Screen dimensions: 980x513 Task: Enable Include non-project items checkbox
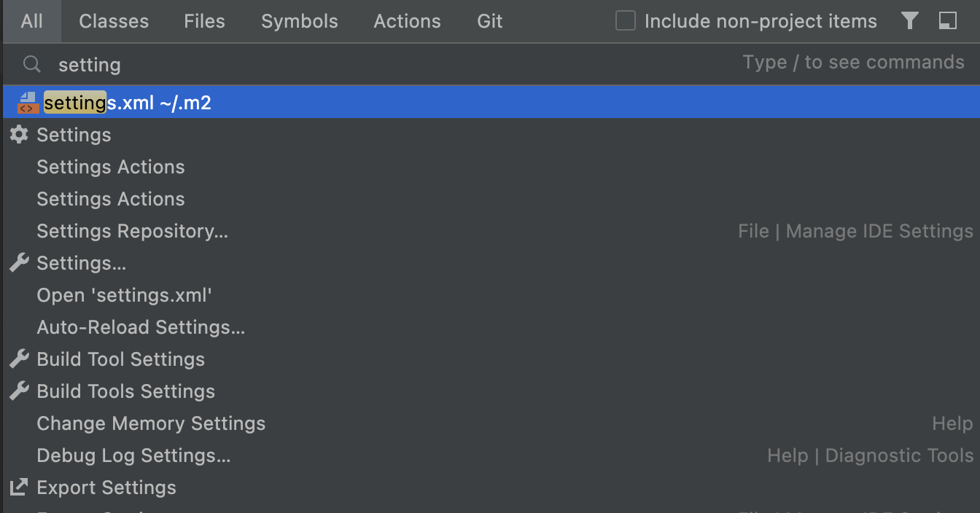coord(626,21)
